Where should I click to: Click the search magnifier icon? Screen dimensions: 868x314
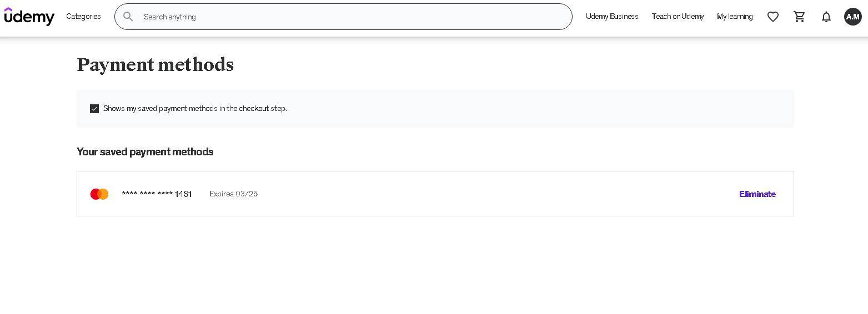point(128,17)
